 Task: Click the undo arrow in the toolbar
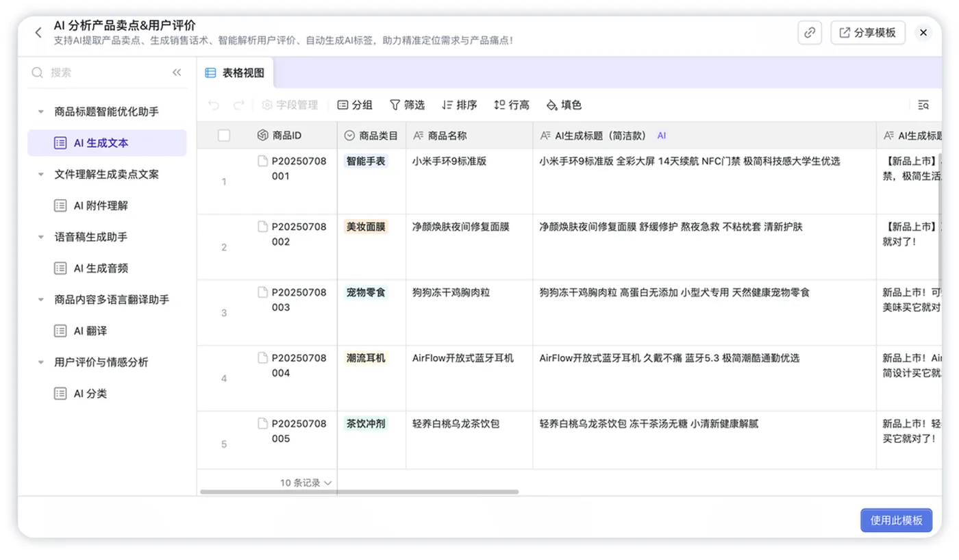click(214, 105)
